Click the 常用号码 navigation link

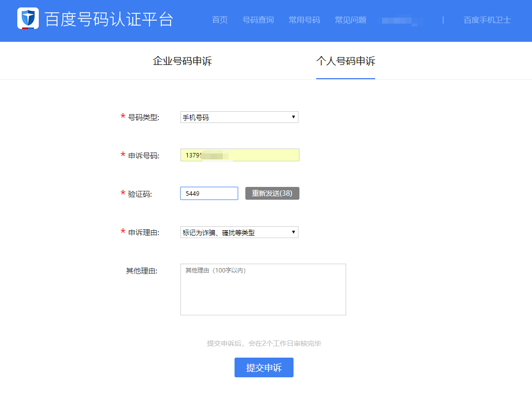pos(304,20)
